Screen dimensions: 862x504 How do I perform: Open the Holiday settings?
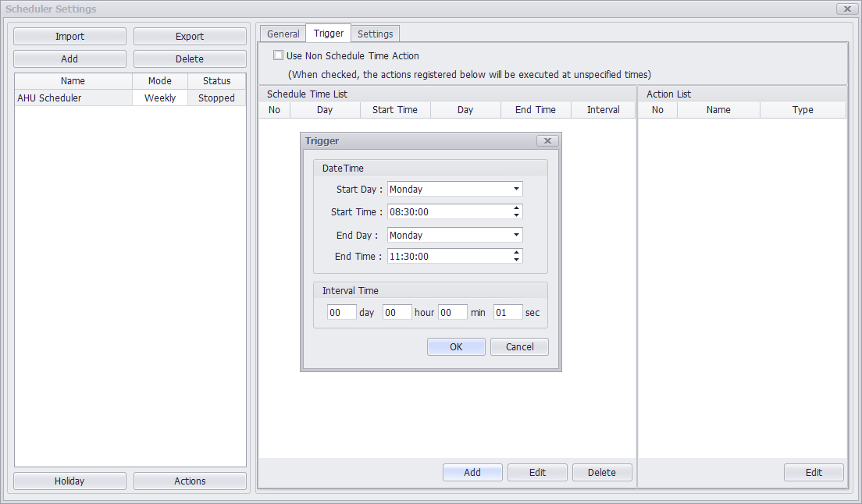coord(69,481)
